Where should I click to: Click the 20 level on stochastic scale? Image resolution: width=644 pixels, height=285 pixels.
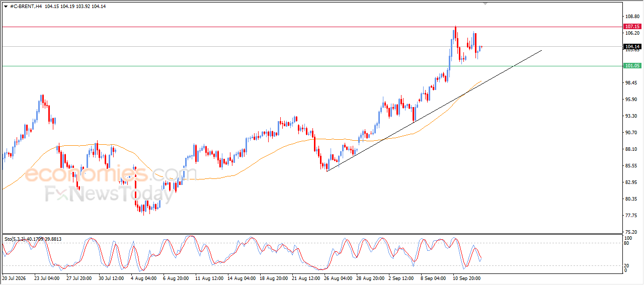(x=626, y=265)
